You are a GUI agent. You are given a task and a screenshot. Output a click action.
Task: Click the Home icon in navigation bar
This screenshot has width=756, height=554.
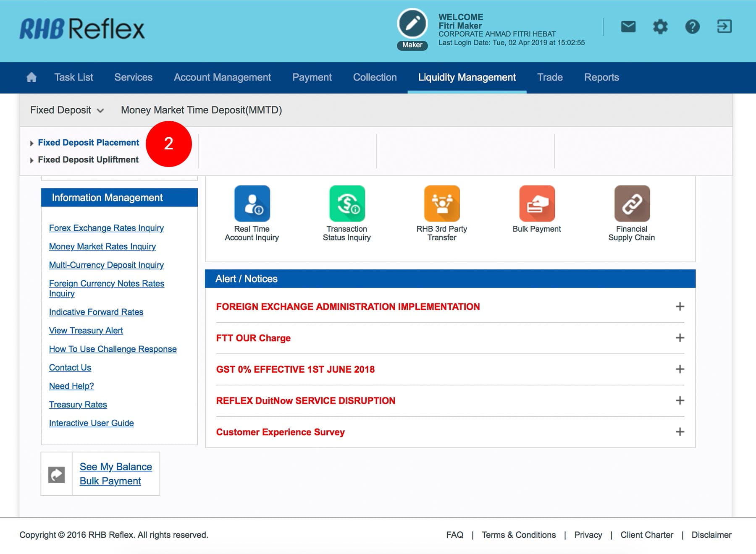click(x=31, y=77)
